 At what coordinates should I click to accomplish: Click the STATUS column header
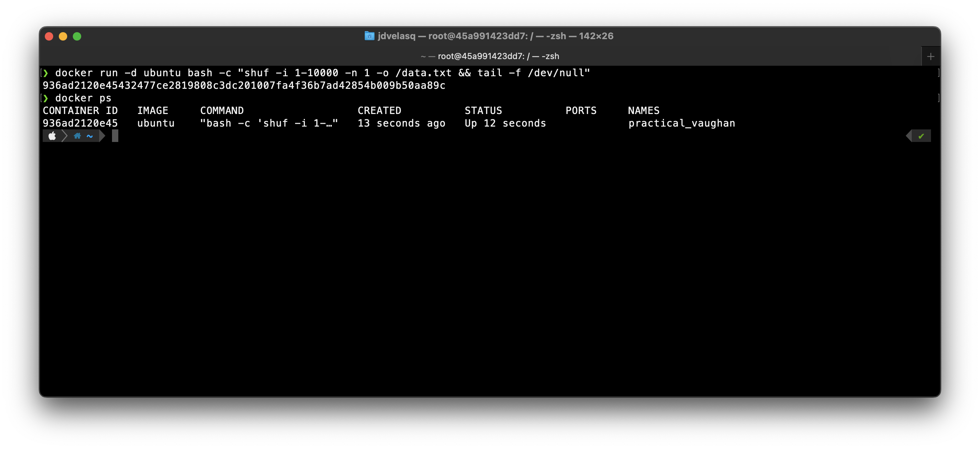(x=483, y=110)
